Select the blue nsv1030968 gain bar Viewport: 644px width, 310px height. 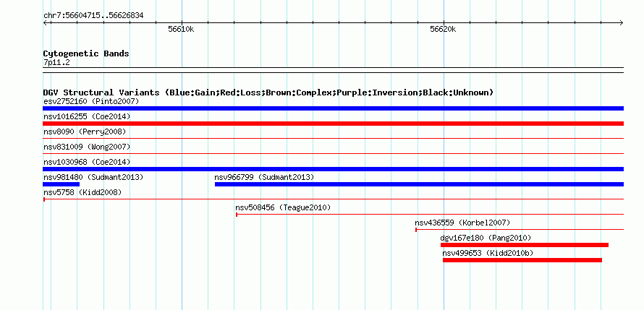point(333,169)
